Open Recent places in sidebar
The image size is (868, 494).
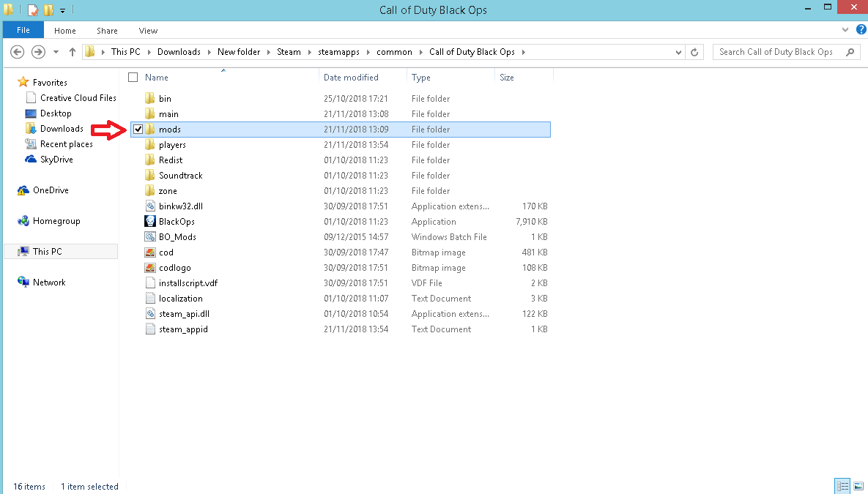[x=67, y=144]
